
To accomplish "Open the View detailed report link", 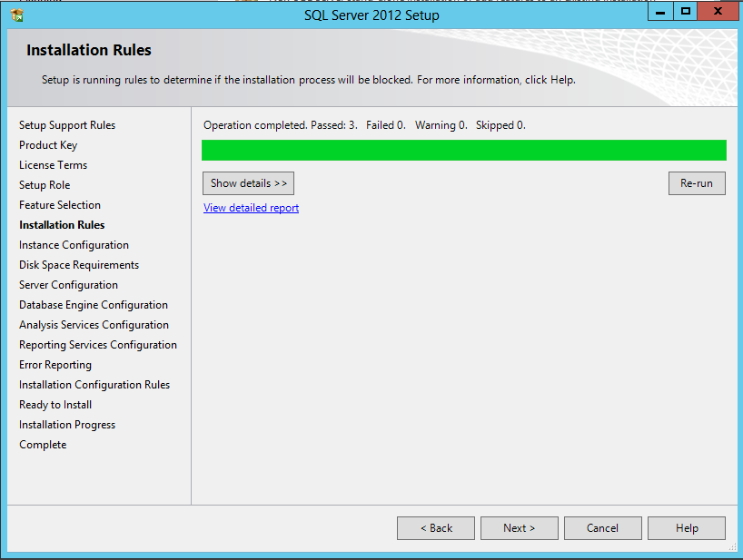I will pyautogui.click(x=251, y=208).
